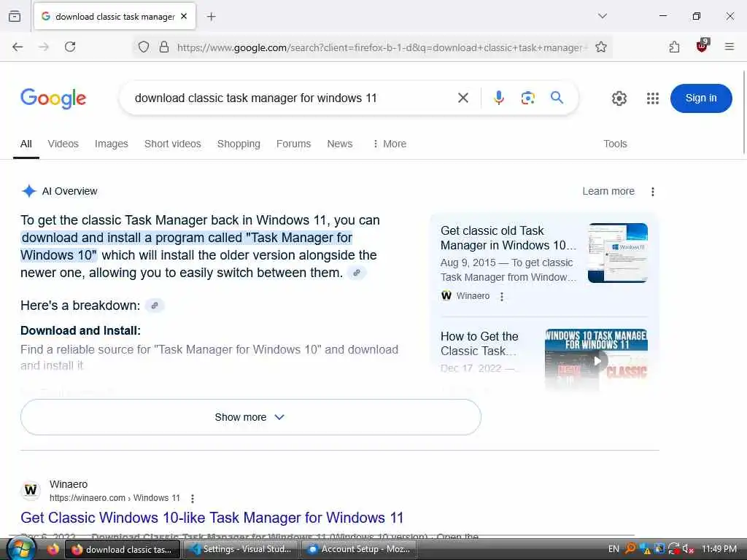The image size is (747, 560).
Task: Click the Winaero site favicon in result
Action: (x=31, y=491)
